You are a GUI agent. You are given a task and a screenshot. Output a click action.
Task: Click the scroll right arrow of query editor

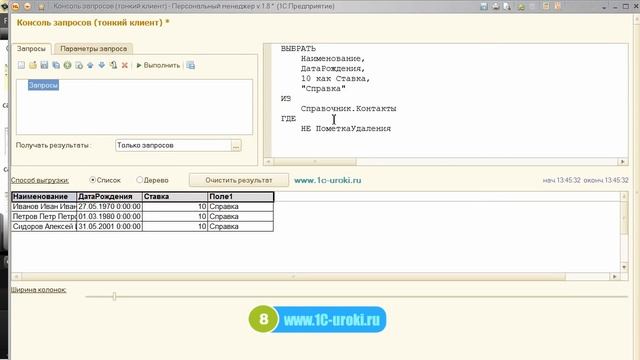click(622, 162)
